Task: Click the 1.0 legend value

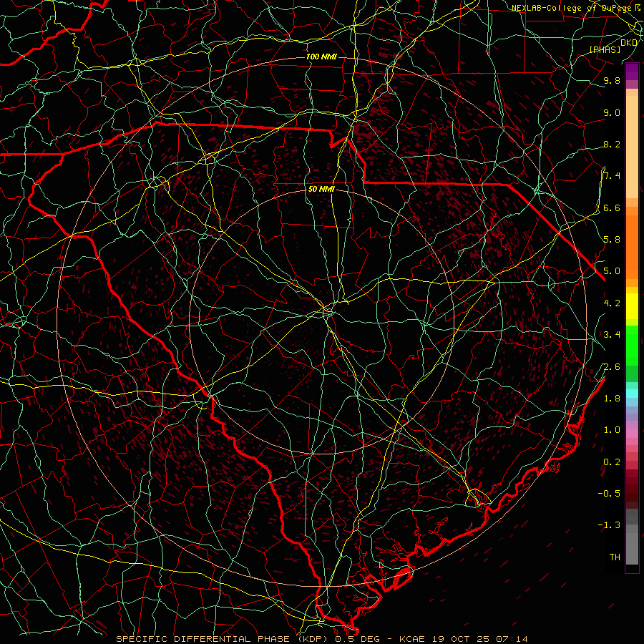Action: point(612,429)
